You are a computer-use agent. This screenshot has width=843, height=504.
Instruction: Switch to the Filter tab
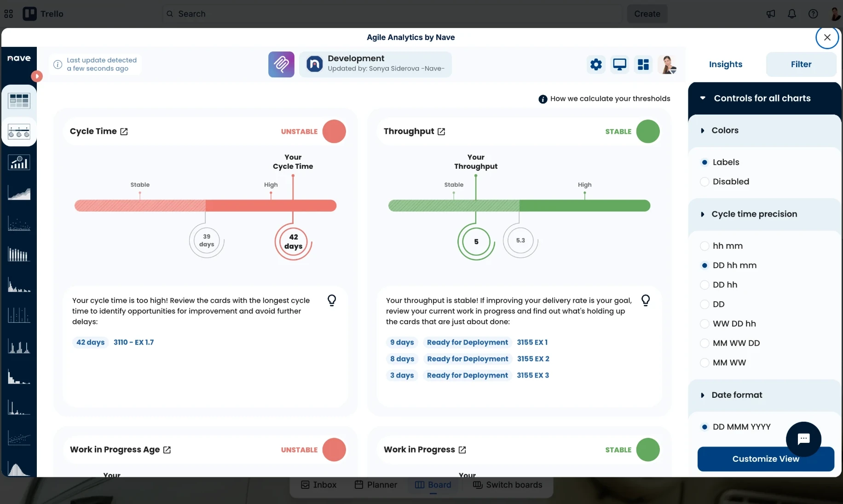point(801,64)
